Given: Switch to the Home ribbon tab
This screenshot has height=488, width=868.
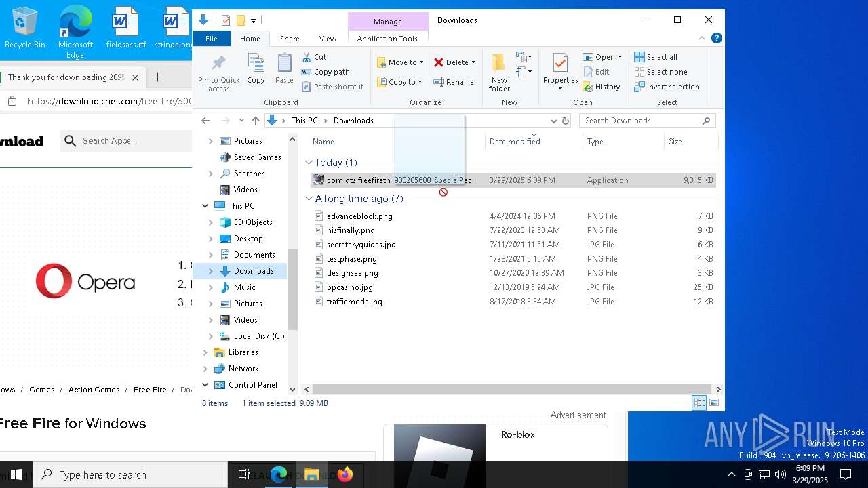Looking at the screenshot, I should pyautogui.click(x=250, y=39).
